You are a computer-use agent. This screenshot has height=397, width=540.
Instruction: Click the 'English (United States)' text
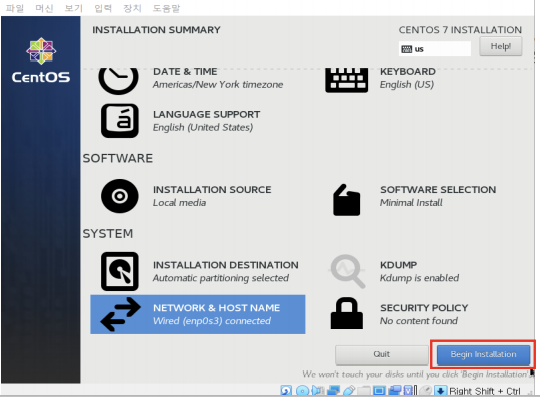203,127
